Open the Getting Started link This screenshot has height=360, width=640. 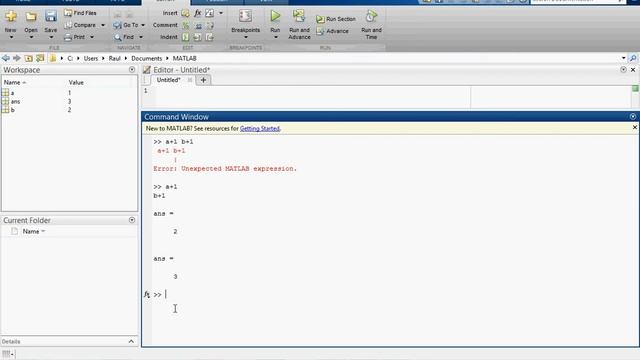coord(260,129)
